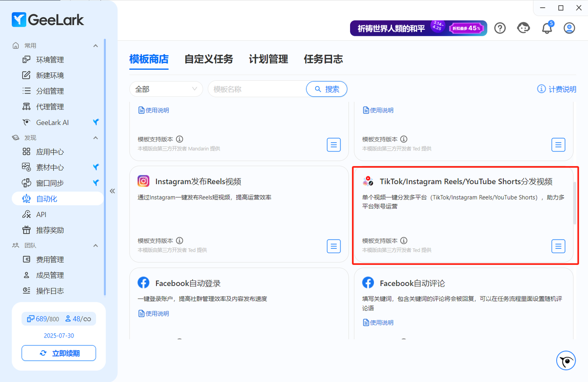The image size is (588, 382).
Task: Open the help question-mark icon
Action: [500, 28]
